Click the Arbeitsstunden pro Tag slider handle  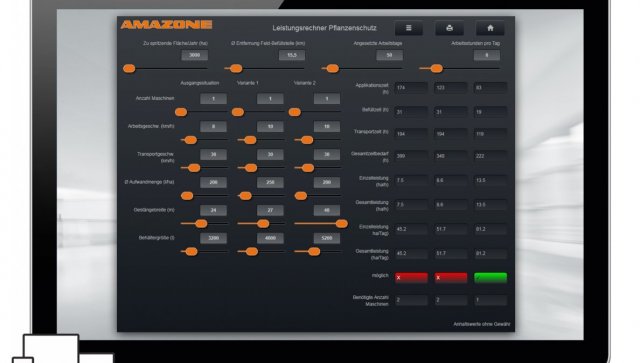pos(437,69)
